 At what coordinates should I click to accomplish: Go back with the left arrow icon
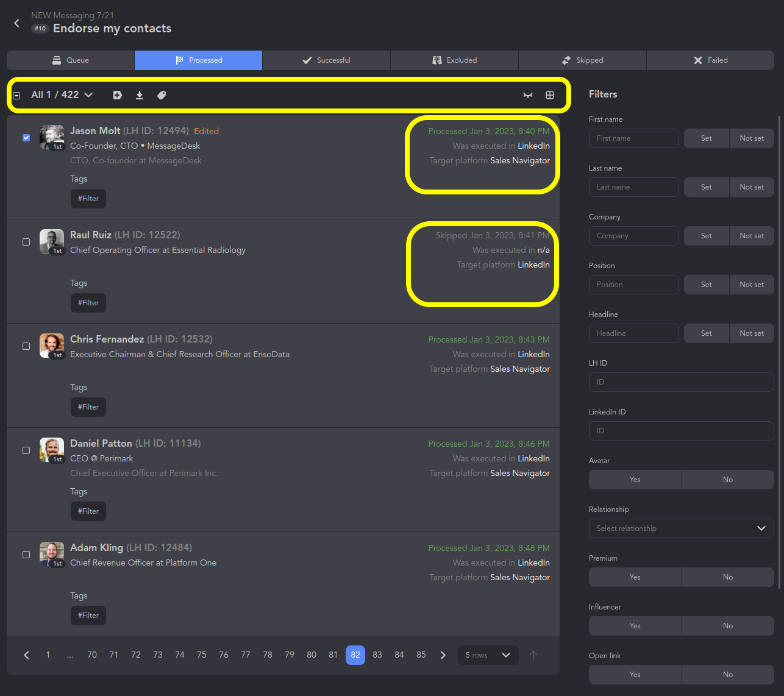coord(17,23)
